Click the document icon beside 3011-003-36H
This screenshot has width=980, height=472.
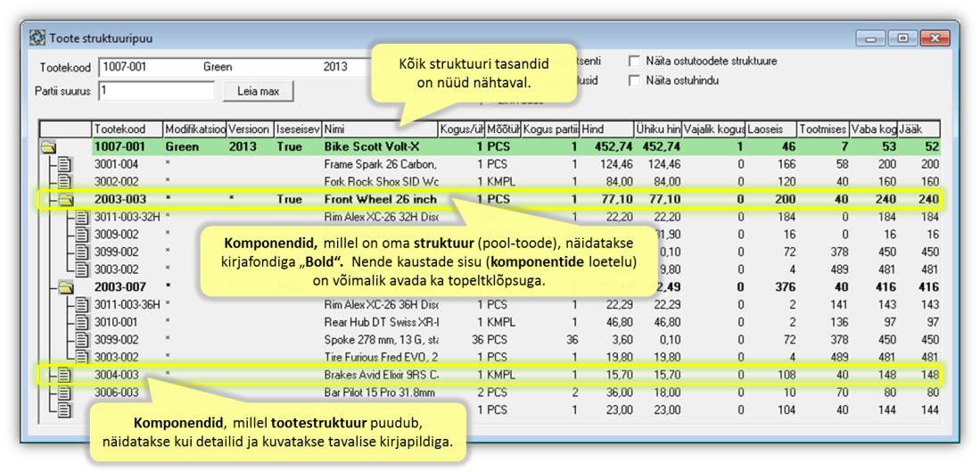pos(83,304)
